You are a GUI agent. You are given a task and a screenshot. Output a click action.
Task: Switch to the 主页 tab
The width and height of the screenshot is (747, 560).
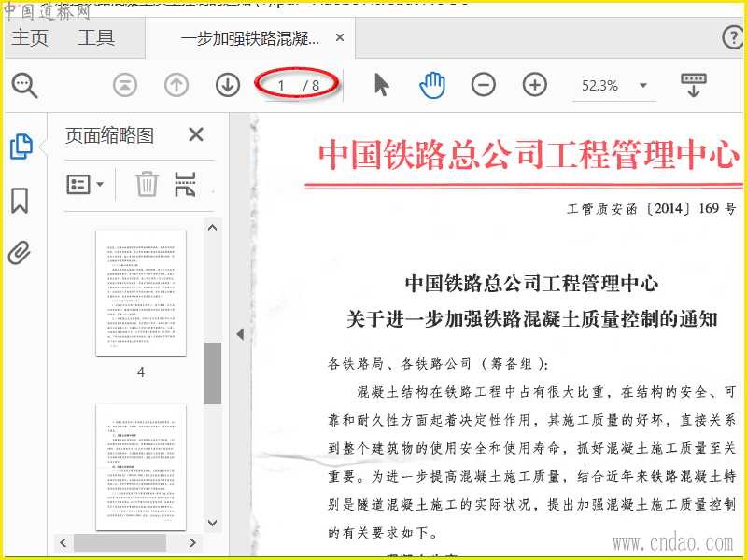point(30,37)
